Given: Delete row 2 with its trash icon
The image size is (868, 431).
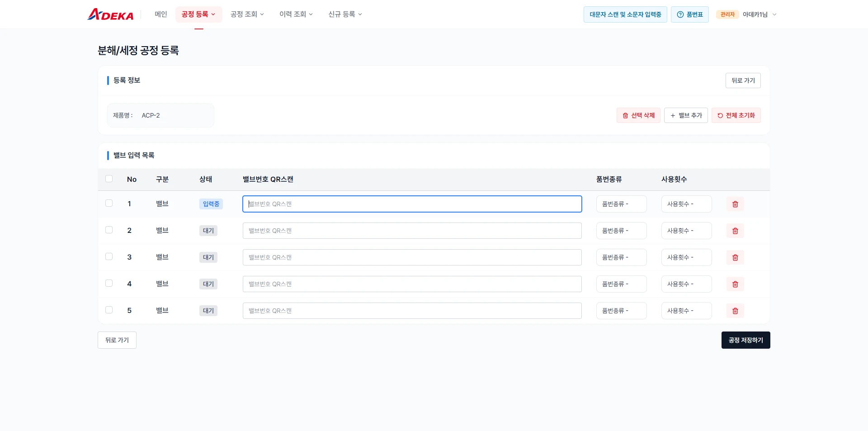Looking at the screenshot, I should 735,231.
